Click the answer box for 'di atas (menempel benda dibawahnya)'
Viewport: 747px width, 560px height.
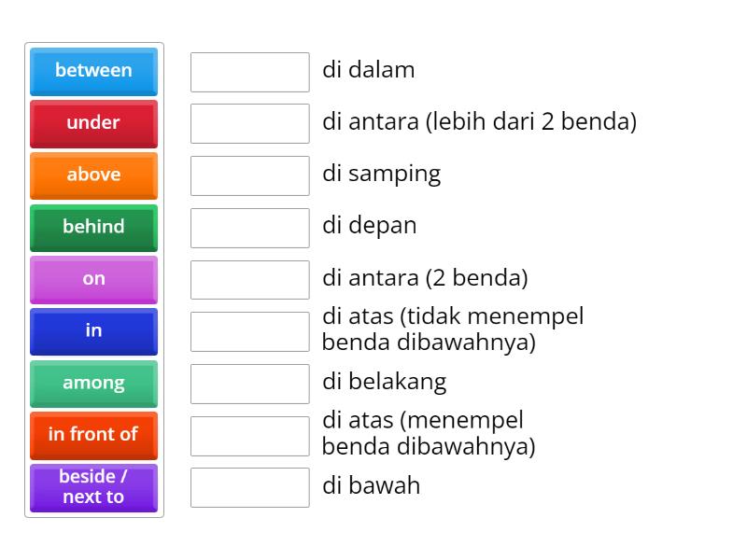click(249, 433)
